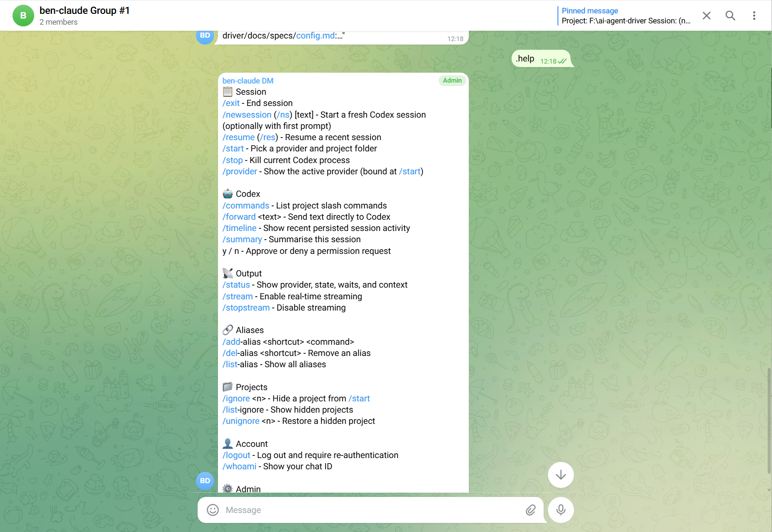Click the /ignore command link

[x=236, y=398]
